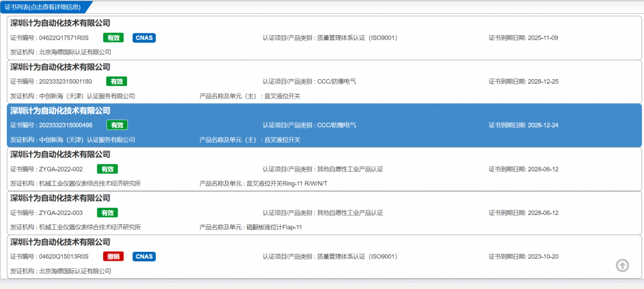Click product 音叉液位开关 for certificate 2023332315001180
Viewport: 644px width, 289px height.
pos(282,96)
